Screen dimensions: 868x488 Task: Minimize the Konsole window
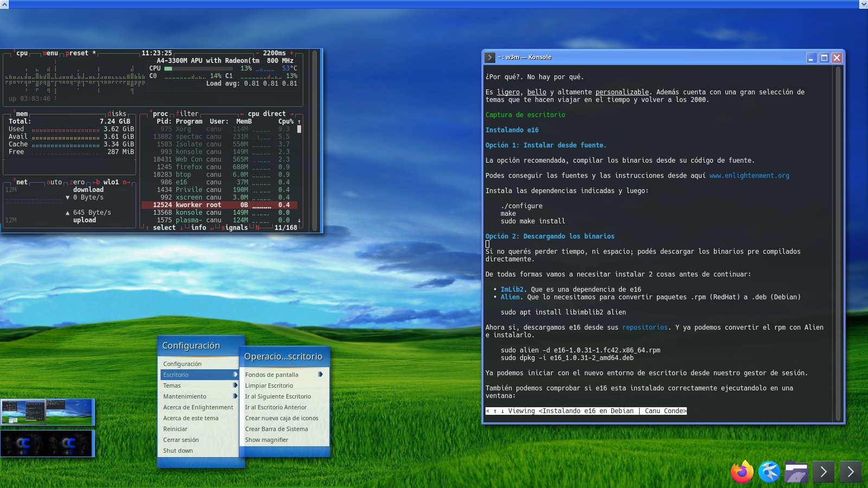pyautogui.click(x=812, y=57)
